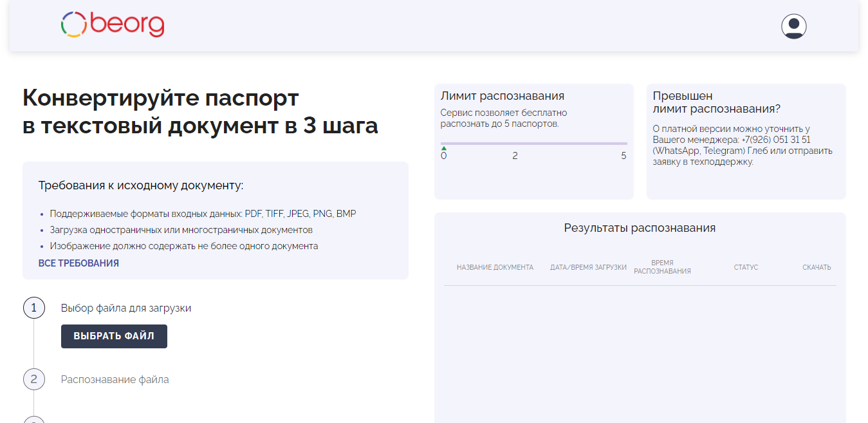Click the beorg logo
Viewport: 868px width, 423px height.
pyautogui.click(x=113, y=24)
